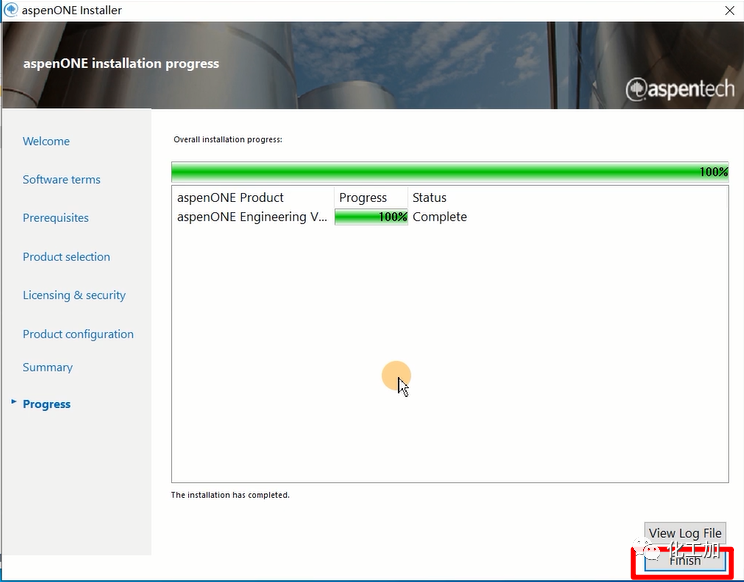Click the overall installation progress bar
Viewport: 744px width, 582px height.
(449, 172)
